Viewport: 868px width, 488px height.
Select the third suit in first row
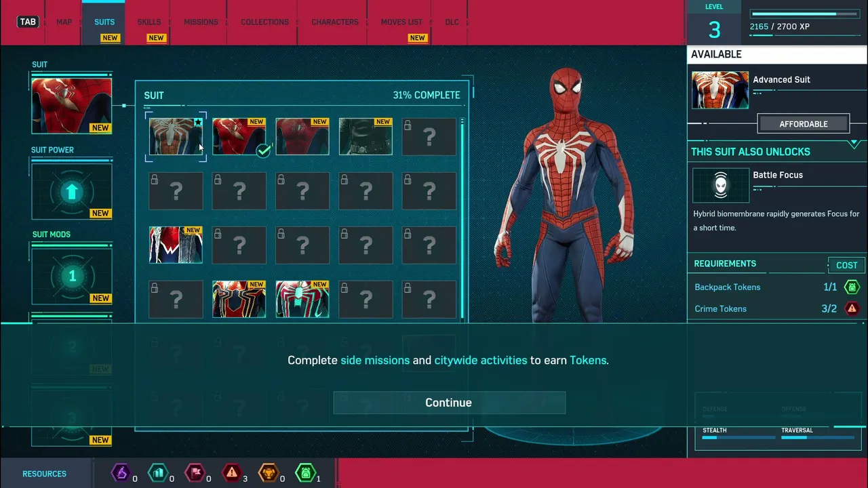tap(302, 136)
